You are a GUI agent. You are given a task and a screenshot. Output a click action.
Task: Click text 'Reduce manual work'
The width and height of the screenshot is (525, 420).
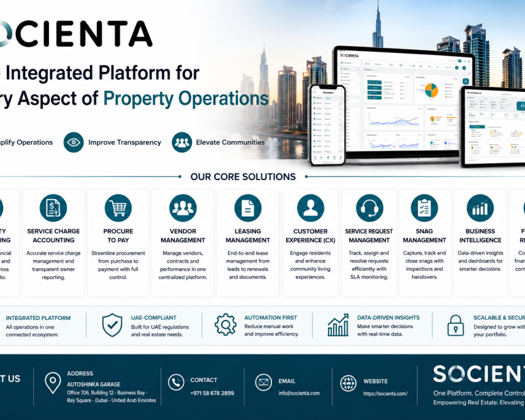[269, 326]
